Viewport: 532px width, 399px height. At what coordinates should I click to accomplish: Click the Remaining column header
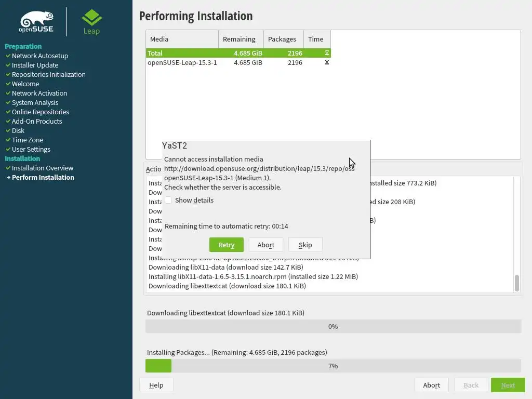click(x=241, y=39)
